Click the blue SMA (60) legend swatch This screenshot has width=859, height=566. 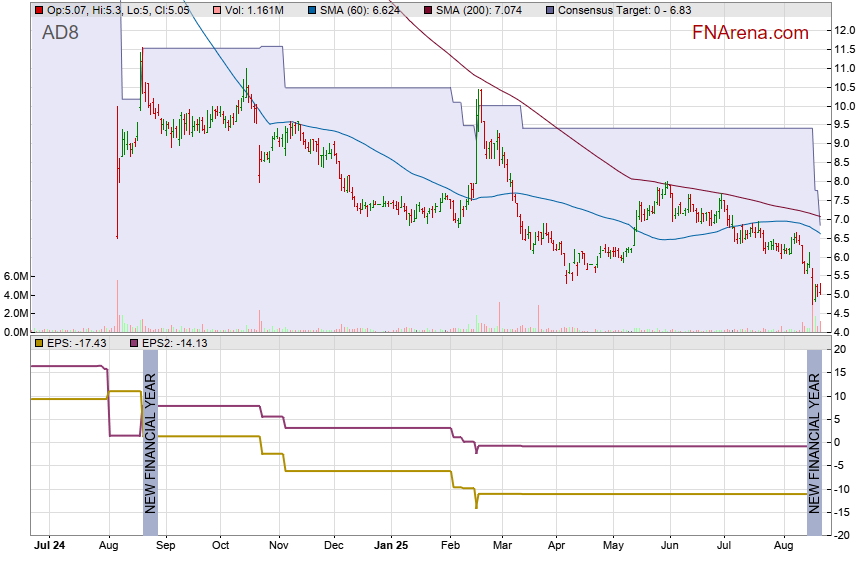tap(313, 9)
